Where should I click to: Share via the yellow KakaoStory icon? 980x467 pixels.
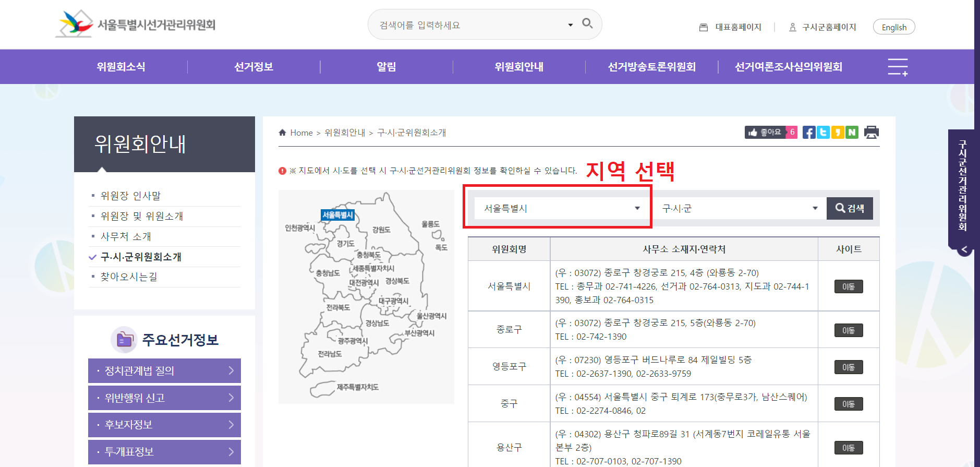838,133
